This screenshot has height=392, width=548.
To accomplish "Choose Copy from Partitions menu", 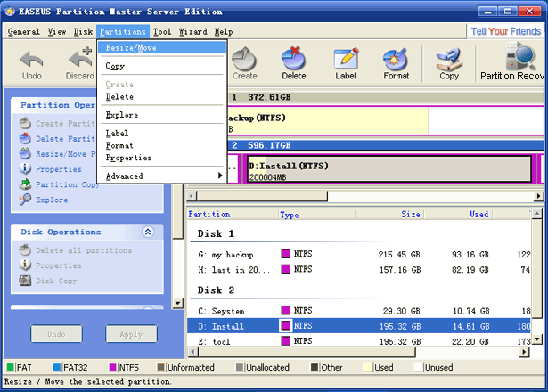I will coord(162,66).
